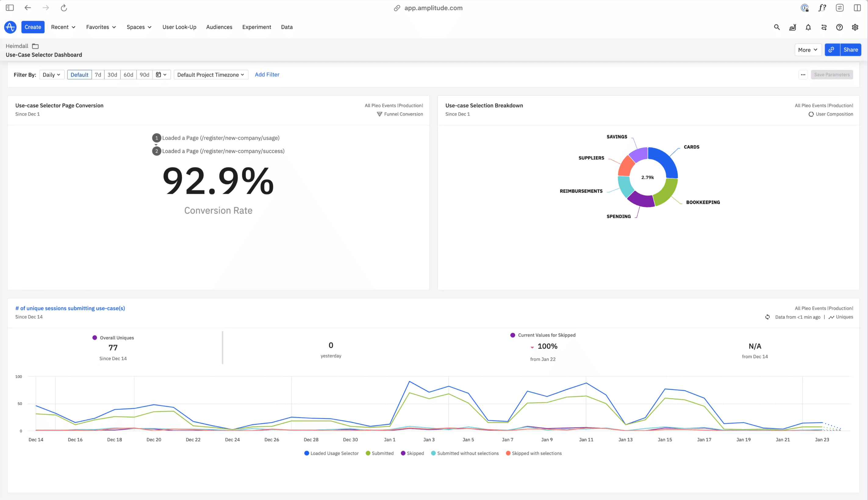Click the refresh data icon next to Data from <1 min ago
Image resolution: width=868 pixels, height=500 pixels.
tap(767, 317)
